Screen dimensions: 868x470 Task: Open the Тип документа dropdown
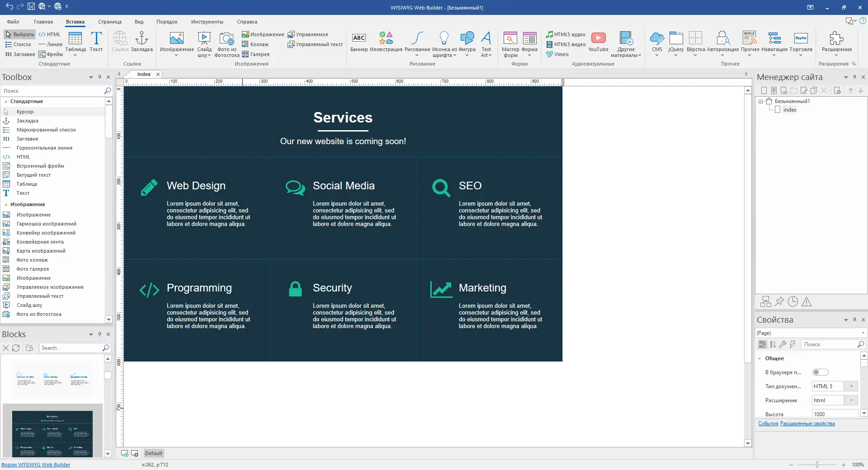click(x=851, y=386)
